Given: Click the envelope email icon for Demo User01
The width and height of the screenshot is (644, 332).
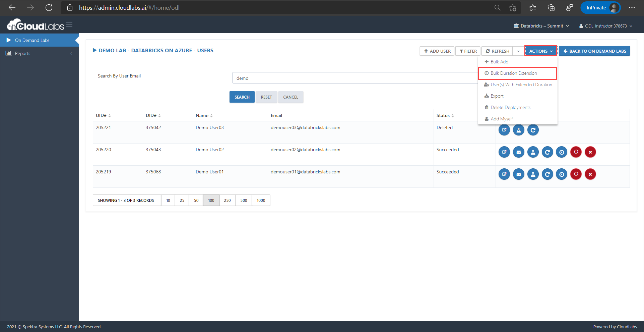Looking at the screenshot, I should tap(518, 174).
